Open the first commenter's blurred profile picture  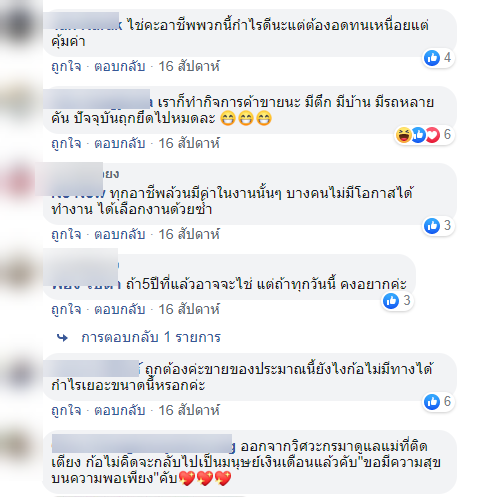pos(21,24)
